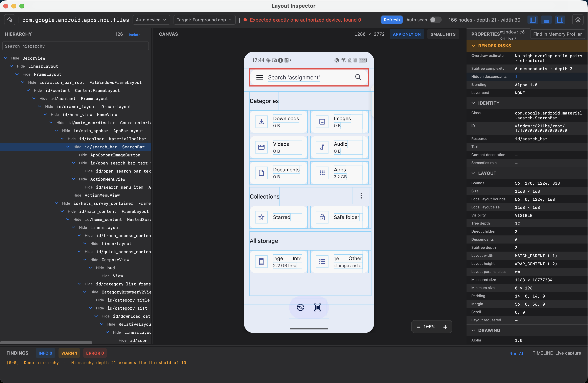Click the Safe folder lock icon
588x383 pixels.
[322, 217]
